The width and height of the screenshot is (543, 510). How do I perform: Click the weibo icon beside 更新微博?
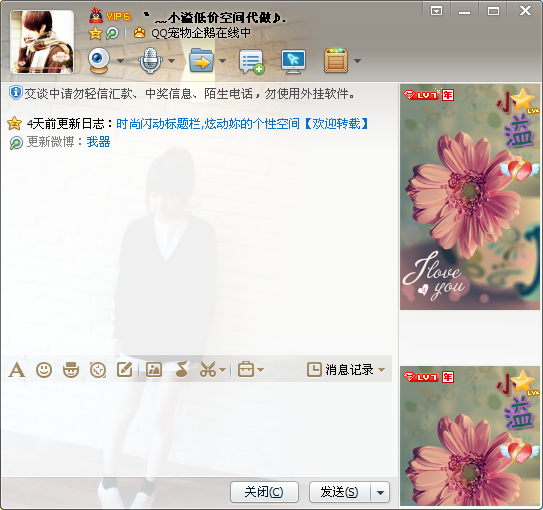coord(16,143)
